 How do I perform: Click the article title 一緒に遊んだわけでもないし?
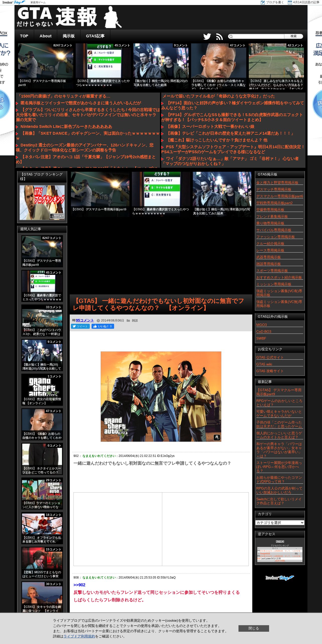tap(158, 304)
